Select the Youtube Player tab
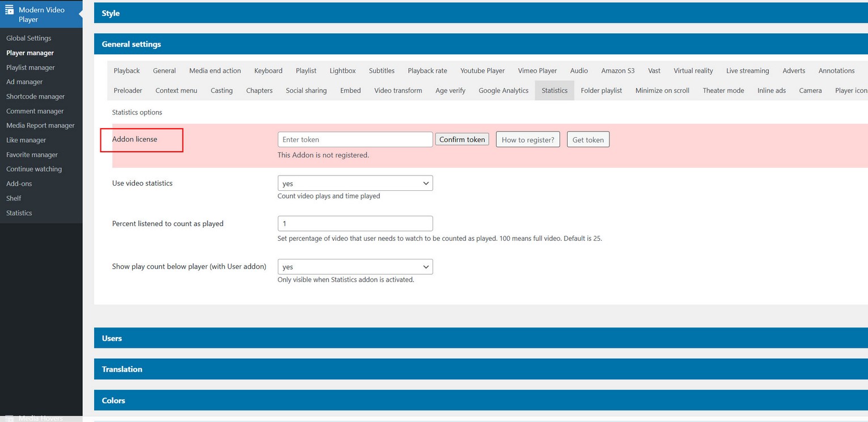The image size is (868, 422). (x=482, y=71)
